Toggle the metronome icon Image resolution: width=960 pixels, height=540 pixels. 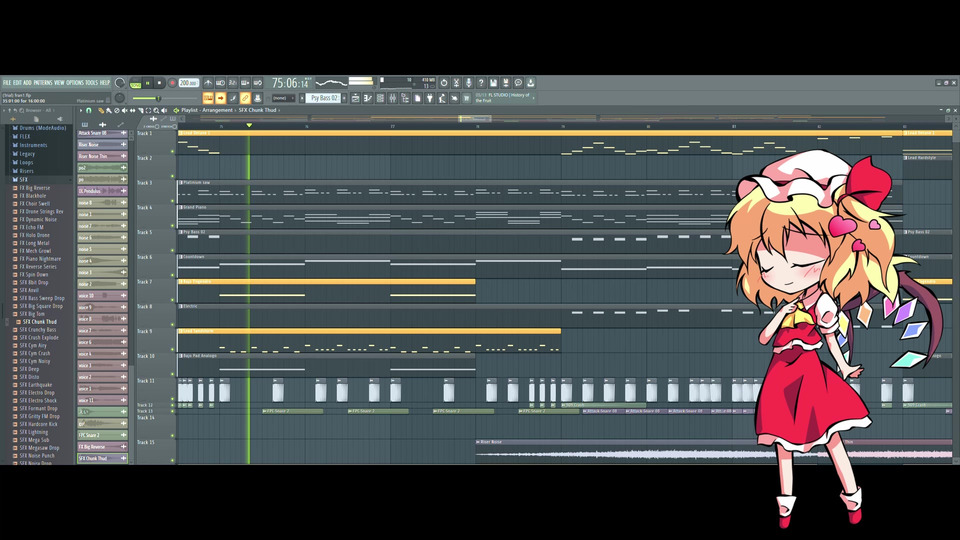pyautogui.click(x=208, y=83)
